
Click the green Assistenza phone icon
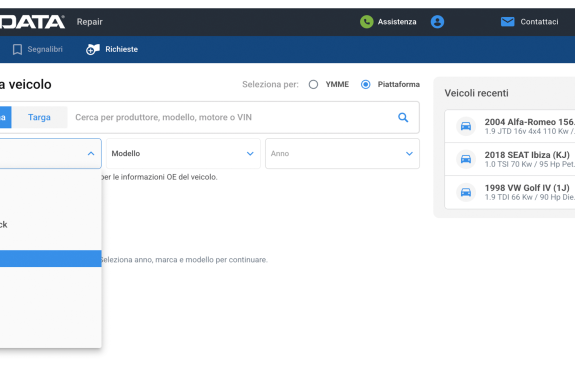(x=366, y=22)
